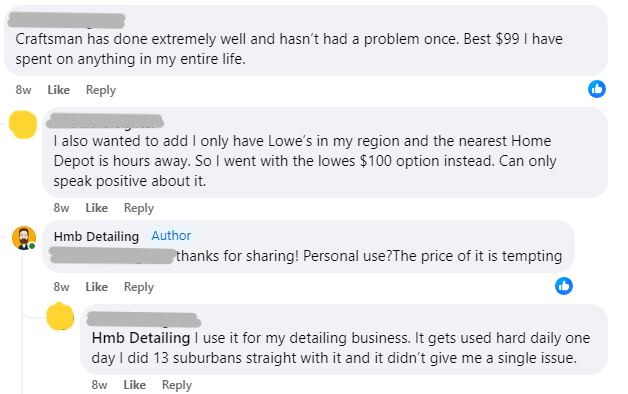
Task: Open the Hmb Detailing author name link
Action: 96,236
